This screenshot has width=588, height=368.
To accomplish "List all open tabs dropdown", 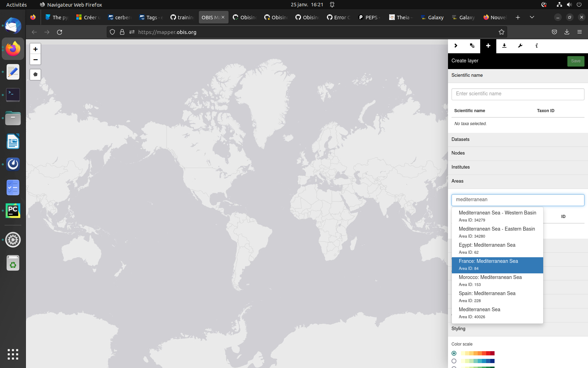I will coord(532,18).
